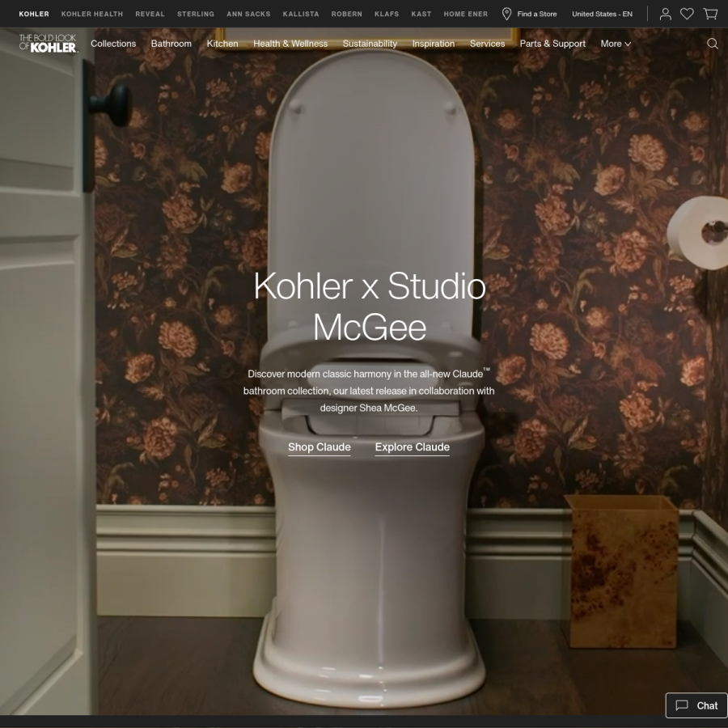Switch to the Kallista brand
Viewport: 728px width, 728px height.
click(301, 14)
